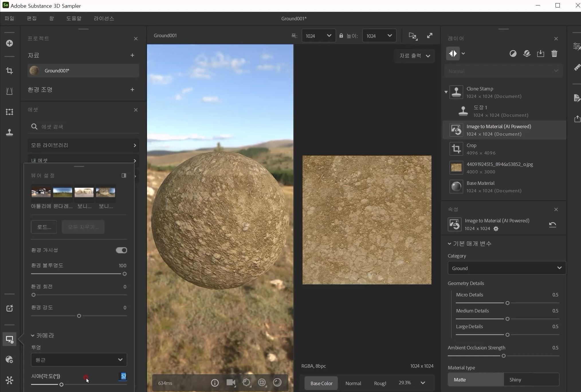Open the Category Ground dropdown

coord(506,268)
